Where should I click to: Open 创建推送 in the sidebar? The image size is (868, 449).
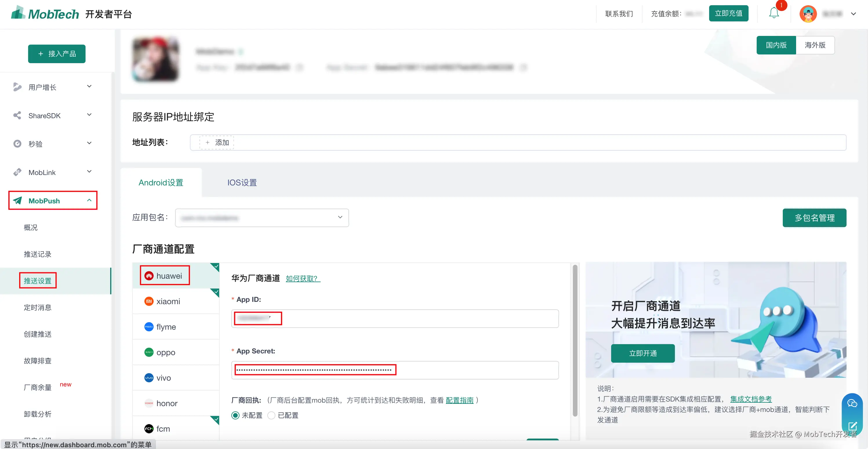click(x=38, y=334)
